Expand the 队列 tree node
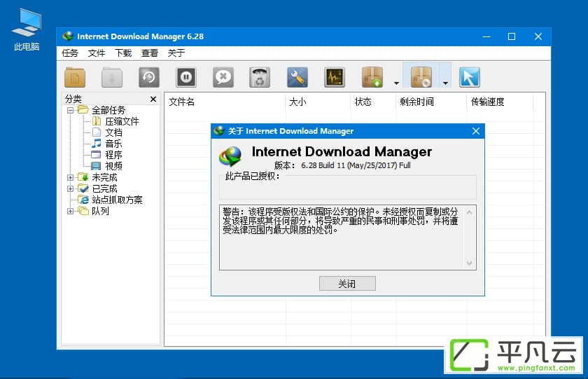The height and width of the screenshot is (379, 588). pos(70,212)
